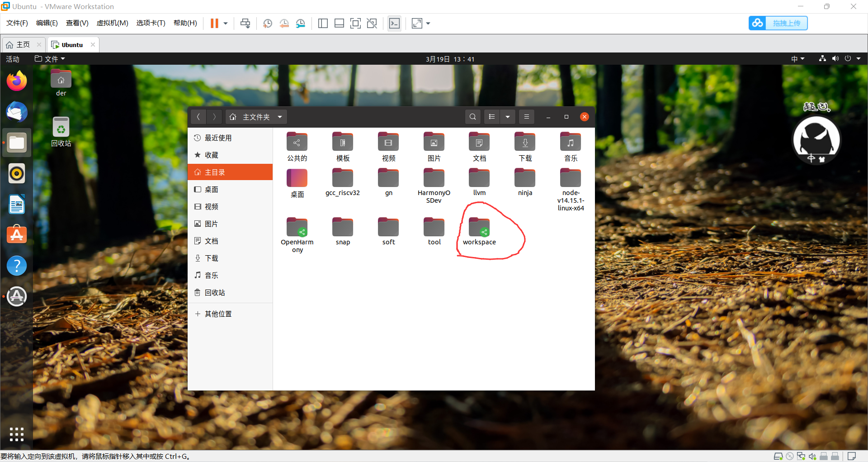The image size is (868, 462).
Task: Select 主目录 in the sidebar
Action: pos(230,172)
